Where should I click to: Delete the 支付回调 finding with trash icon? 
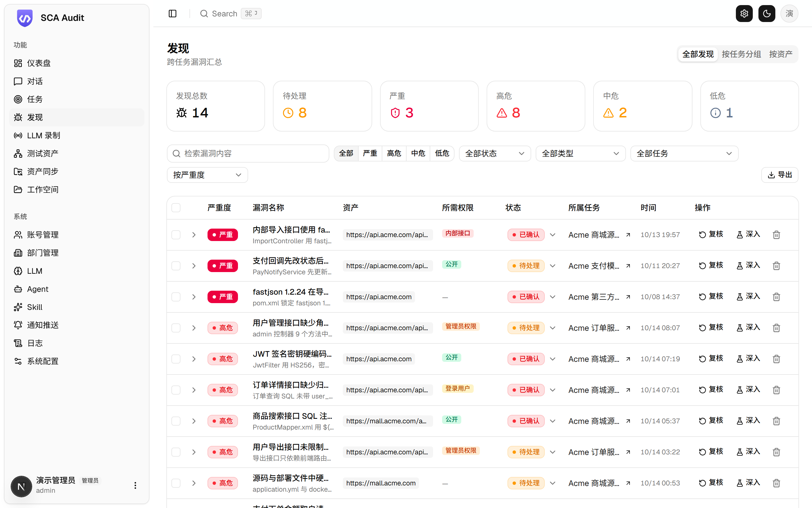(776, 266)
